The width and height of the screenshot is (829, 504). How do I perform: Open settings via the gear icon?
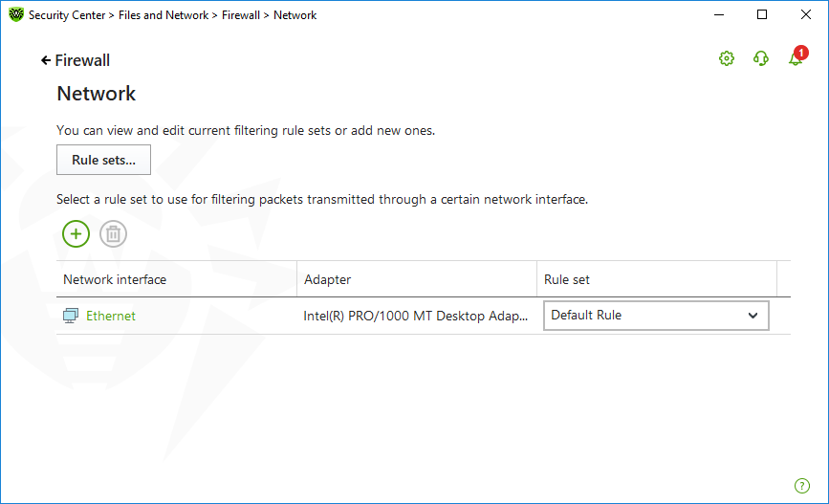coord(727,58)
